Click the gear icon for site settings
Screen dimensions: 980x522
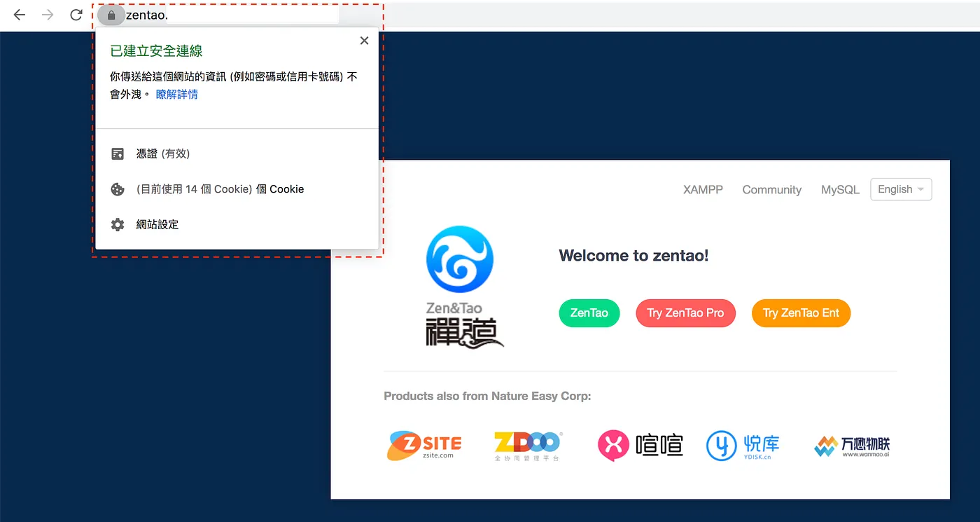[118, 224]
